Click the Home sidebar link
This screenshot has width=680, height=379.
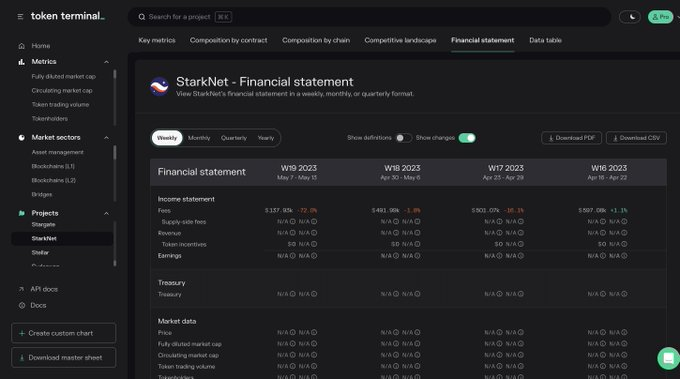click(x=41, y=46)
